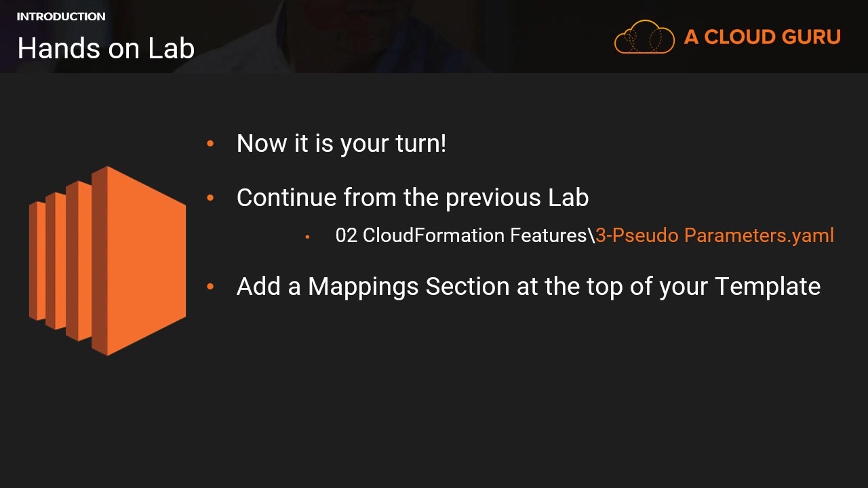Click the bullet beside "Continue from the previous Lab"
Viewport: 868px width, 488px height.
tap(210, 198)
